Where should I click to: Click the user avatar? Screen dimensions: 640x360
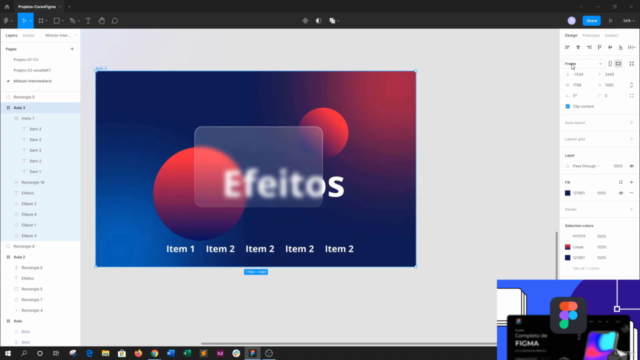pyautogui.click(x=571, y=21)
